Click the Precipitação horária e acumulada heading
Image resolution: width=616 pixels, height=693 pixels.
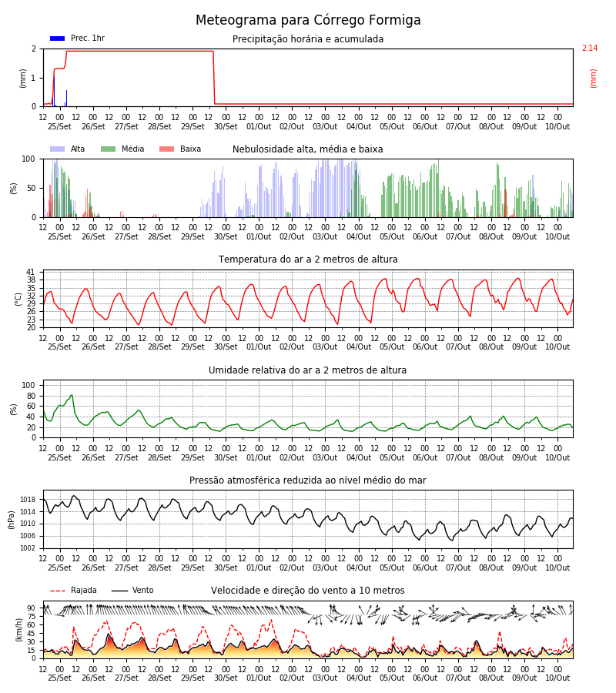[x=308, y=39]
